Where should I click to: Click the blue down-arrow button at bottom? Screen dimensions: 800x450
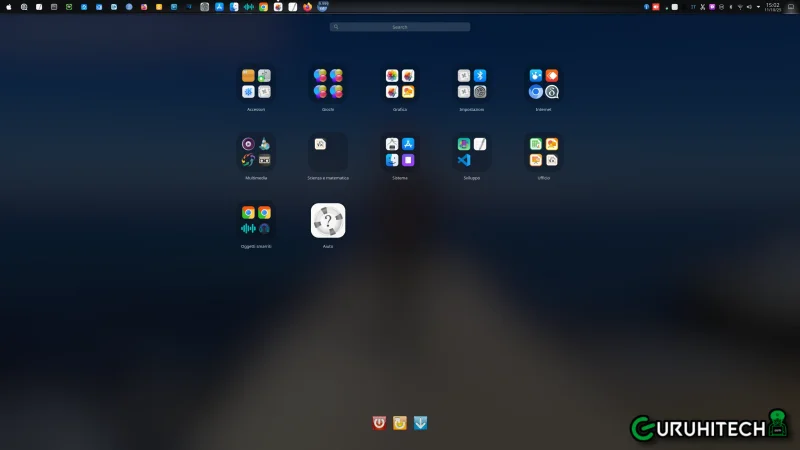coord(421,423)
